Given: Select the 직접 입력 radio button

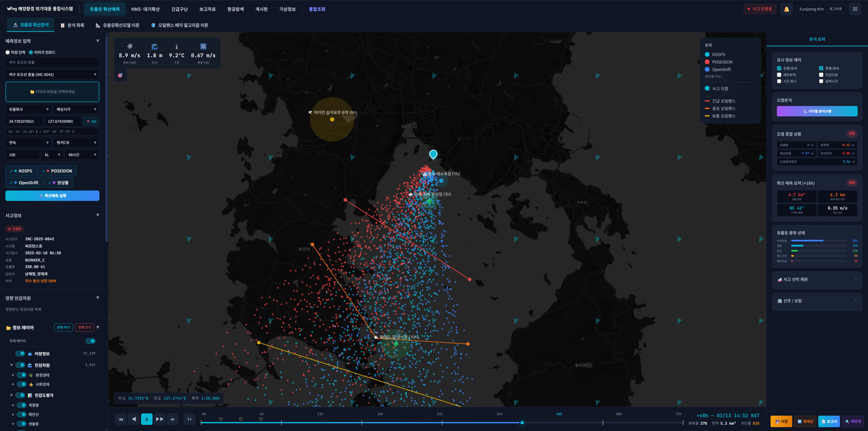Looking at the screenshot, I should pos(8,52).
